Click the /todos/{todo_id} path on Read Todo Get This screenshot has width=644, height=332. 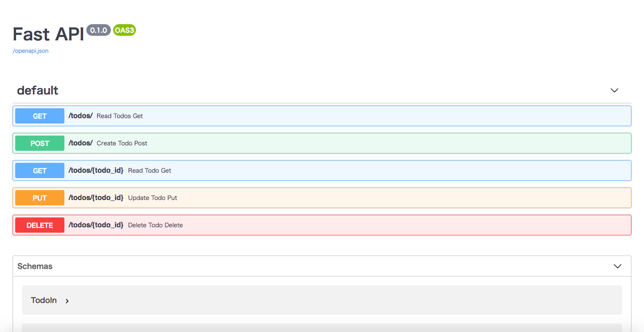(x=95, y=170)
